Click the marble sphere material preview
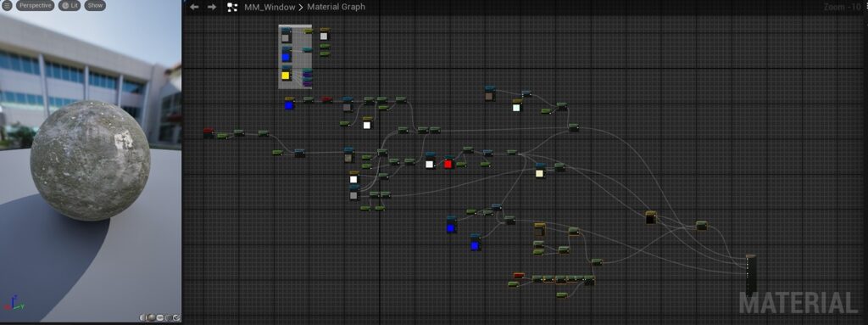This screenshot has height=325, width=868. tap(90, 161)
